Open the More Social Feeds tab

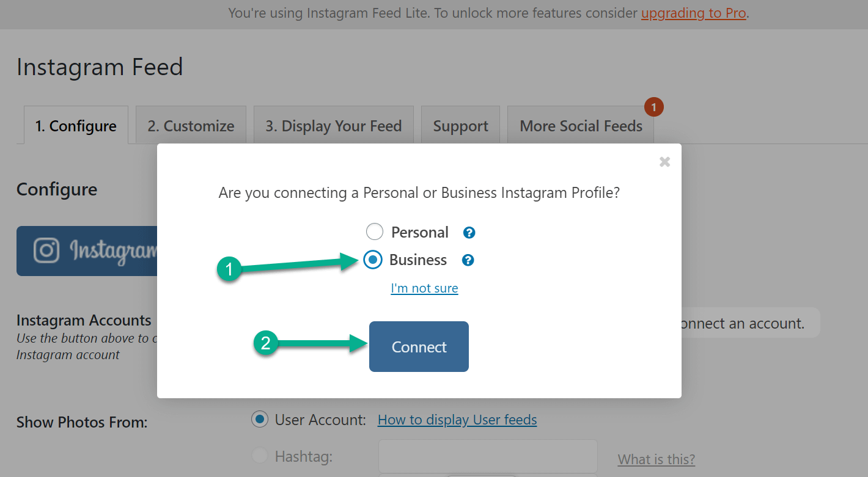[580, 125]
